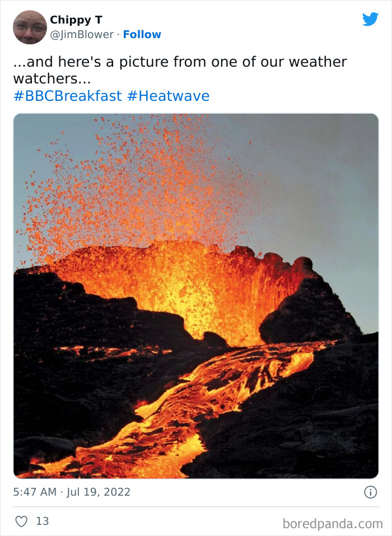This screenshot has height=536, width=392.
Task: Open the erupting volcano photo
Action: [196, 296]
